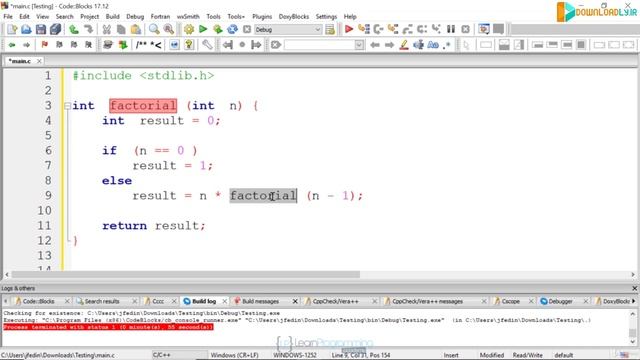640x360 pixels.
Task: Switch to Build messages tab
Action: point(260,301)
